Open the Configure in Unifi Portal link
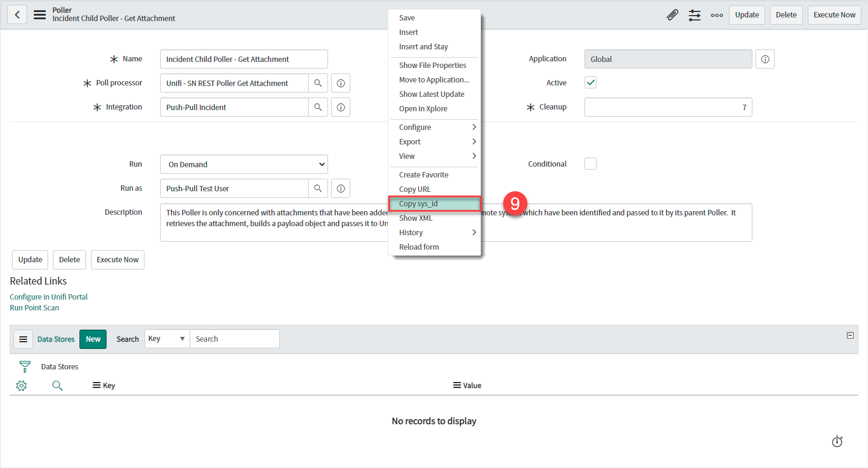Image resolution: width=868 pixels, height=468 pixels. click(48, 296)
